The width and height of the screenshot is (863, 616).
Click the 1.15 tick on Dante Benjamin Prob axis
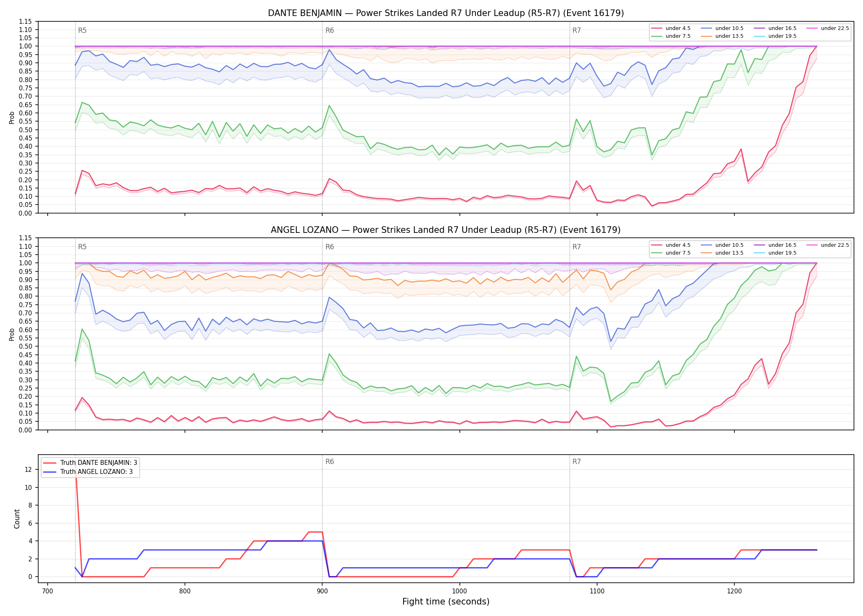pyautogui.click(x=25, y=21)
